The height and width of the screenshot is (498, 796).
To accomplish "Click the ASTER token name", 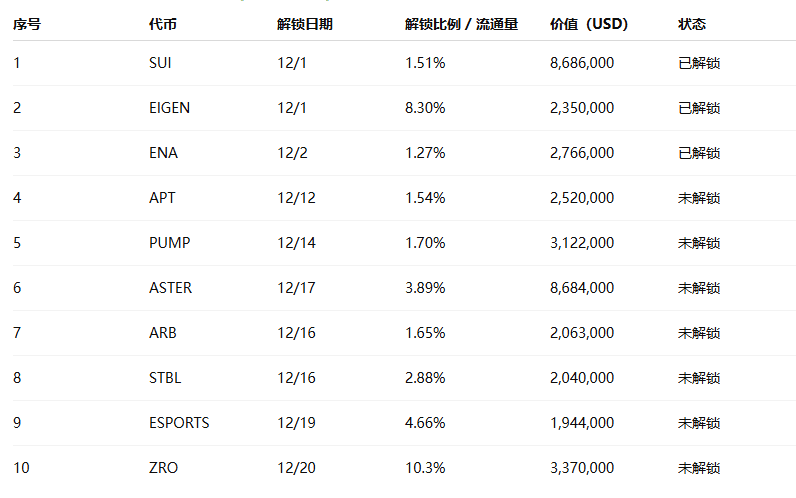I will [170, 288].
